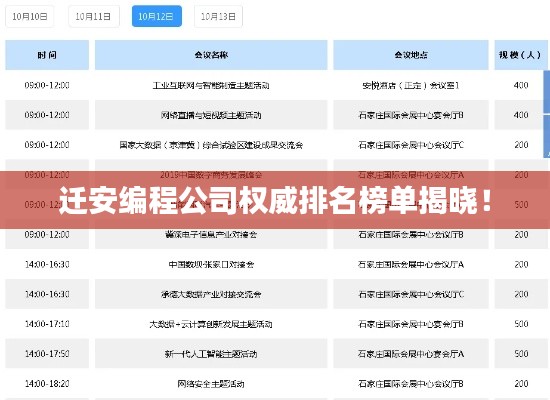
Task: Click the 会议厅C location in 承德大数据 row
Action: click(x=411, y=294)
